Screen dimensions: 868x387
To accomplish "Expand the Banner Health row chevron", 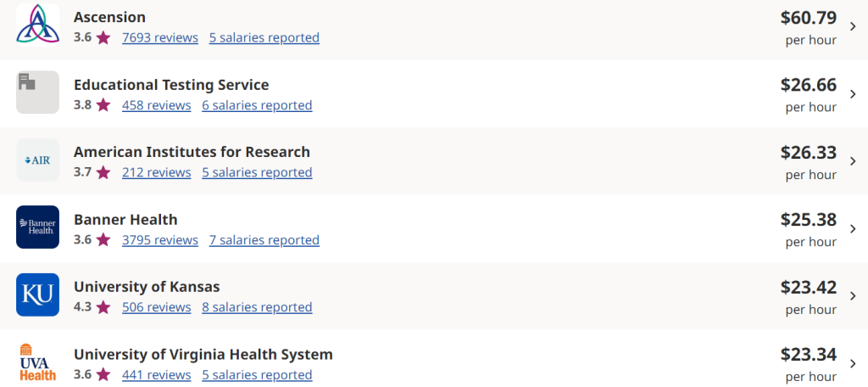I will point(853,228).
